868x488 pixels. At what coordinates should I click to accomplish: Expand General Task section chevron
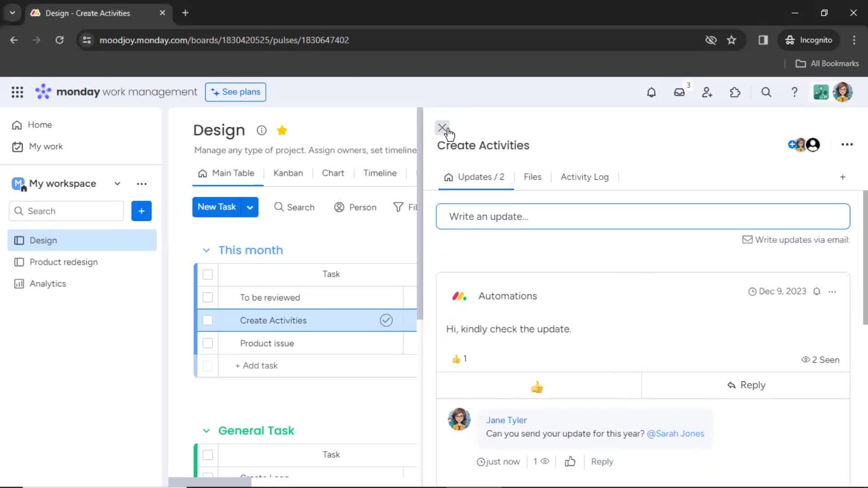pyautogui.click(x=206, y=430)
